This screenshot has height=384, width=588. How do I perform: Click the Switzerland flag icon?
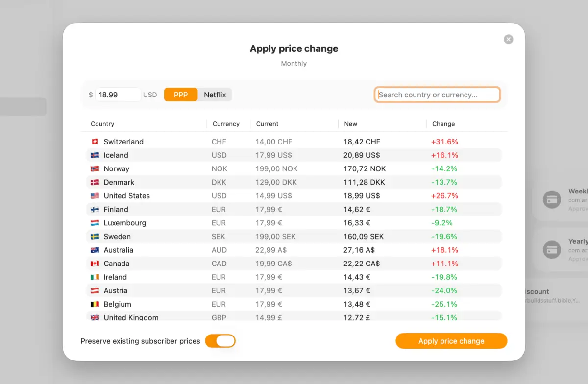tap(95, 142)
